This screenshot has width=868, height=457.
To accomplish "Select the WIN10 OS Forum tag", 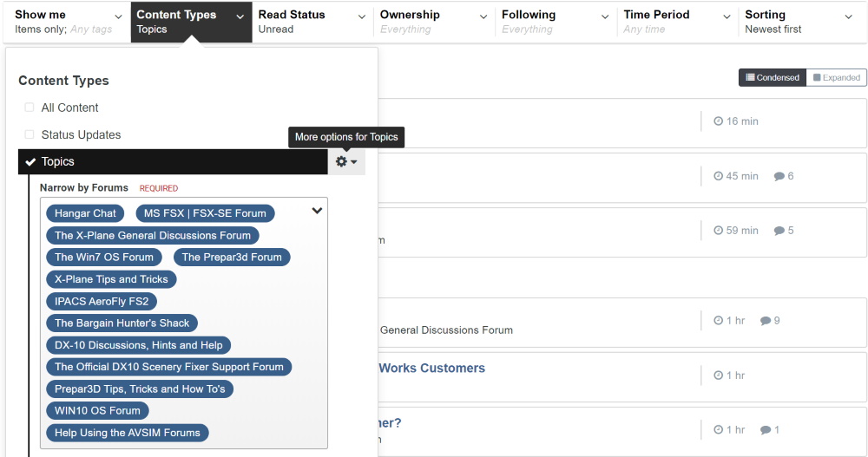I will [x=97, y=410].
